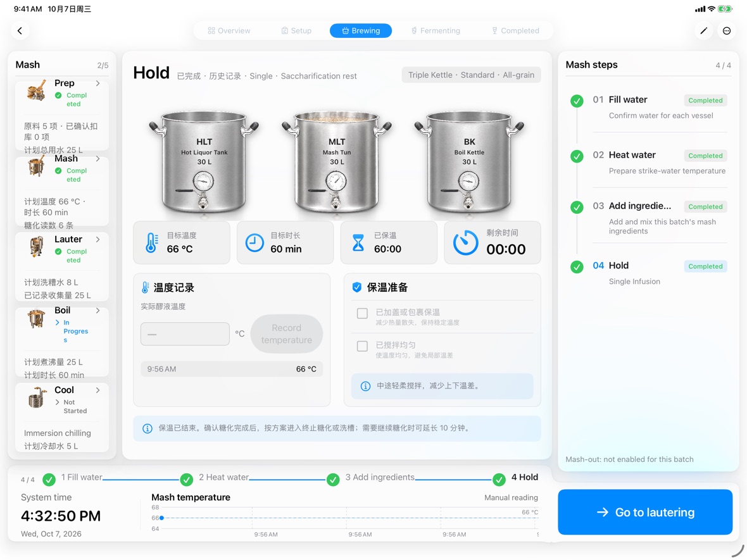This screenshot has height=560, width=747.
Task: Click the green check at 2 Heat water
Action: tap(186, 480)
